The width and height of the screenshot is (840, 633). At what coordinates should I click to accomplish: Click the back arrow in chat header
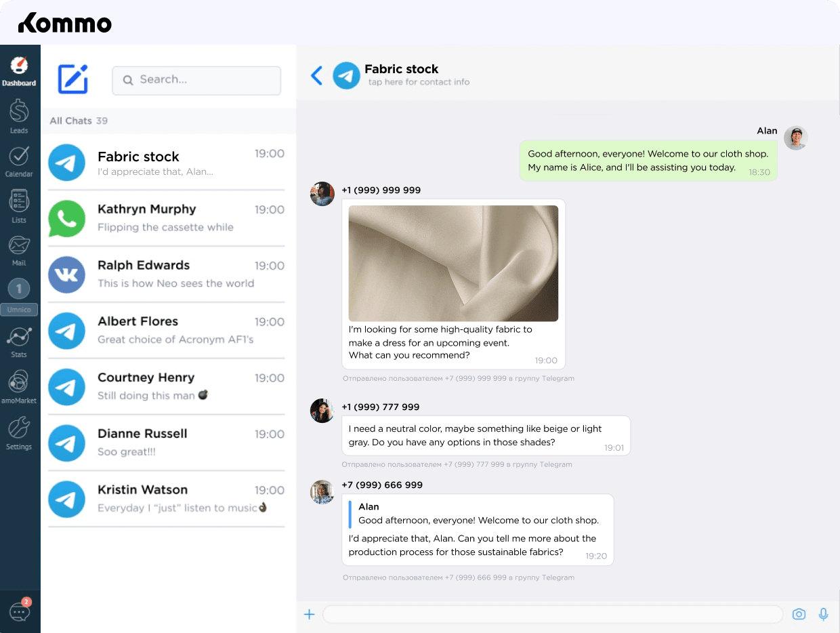316,75
